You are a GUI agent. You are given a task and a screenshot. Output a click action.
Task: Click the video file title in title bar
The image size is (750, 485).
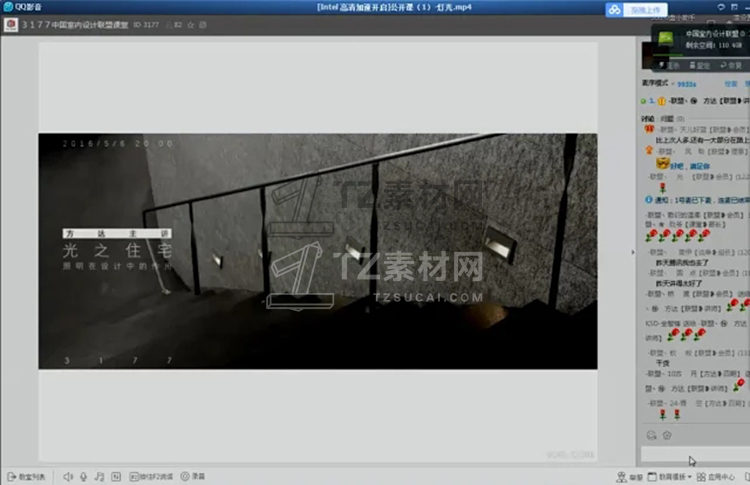pos(394,7)
